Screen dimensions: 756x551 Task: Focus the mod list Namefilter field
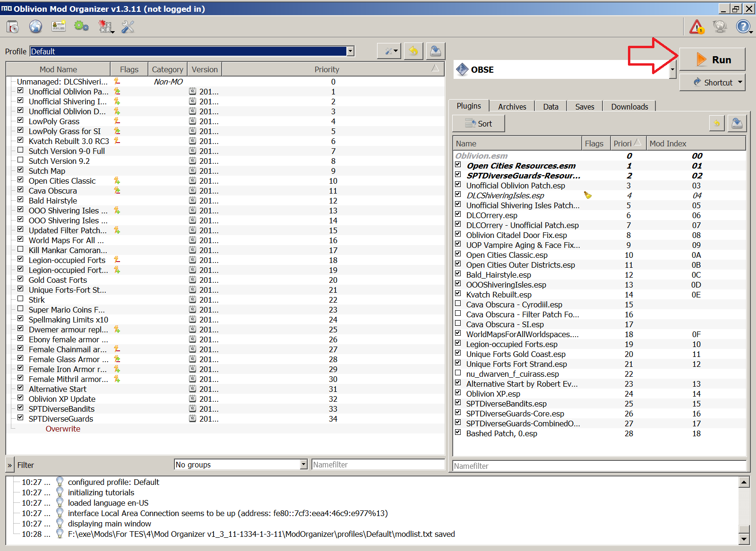click(378, 464)
